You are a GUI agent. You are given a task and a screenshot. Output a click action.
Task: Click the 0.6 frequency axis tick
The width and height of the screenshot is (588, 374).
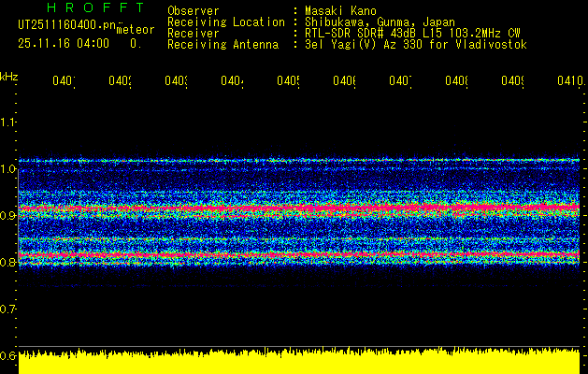coord(9,355)
